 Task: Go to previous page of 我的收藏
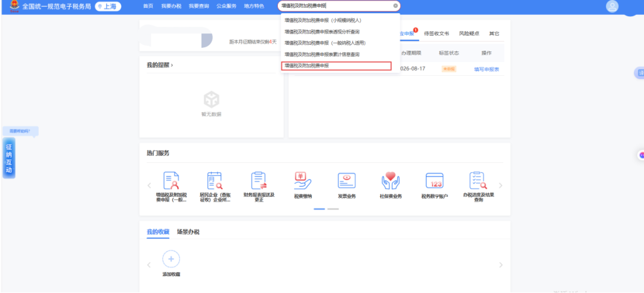click(149, 265)
